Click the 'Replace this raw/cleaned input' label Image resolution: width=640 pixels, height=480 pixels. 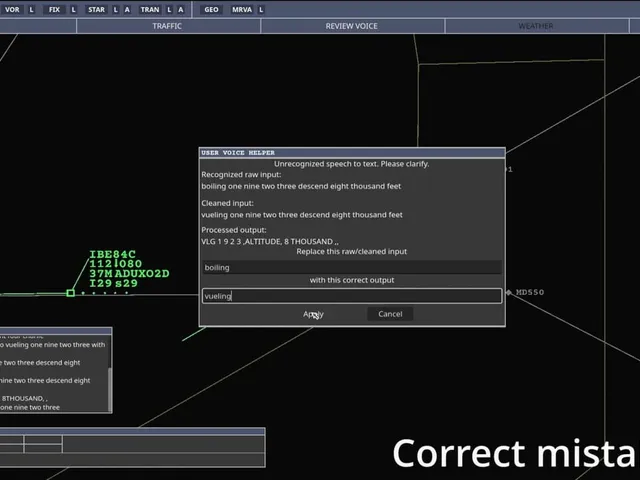pos(351,251)
